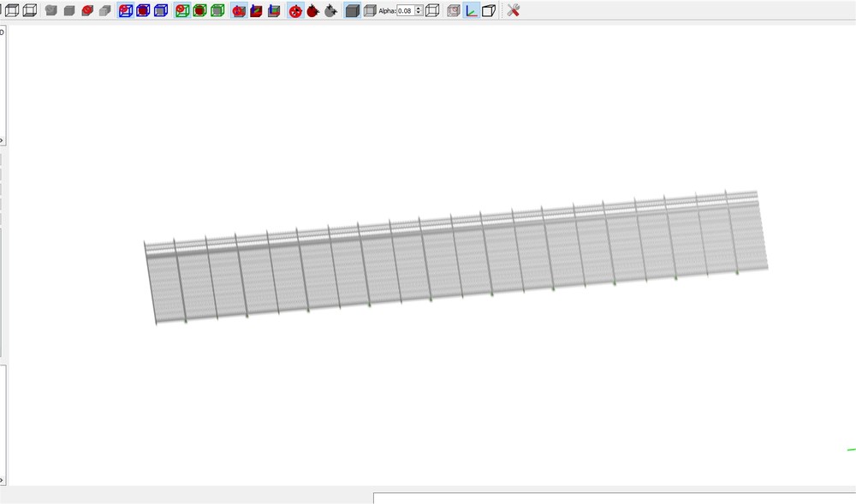Click the Alpha value input field

405,10
